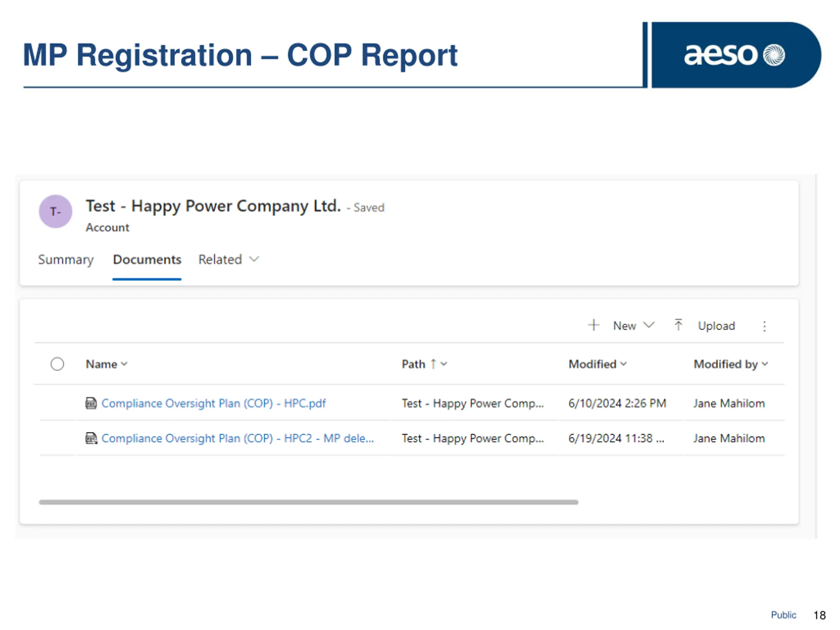Select the Documents tab
The image size is (840, 630).
[147, 259]
